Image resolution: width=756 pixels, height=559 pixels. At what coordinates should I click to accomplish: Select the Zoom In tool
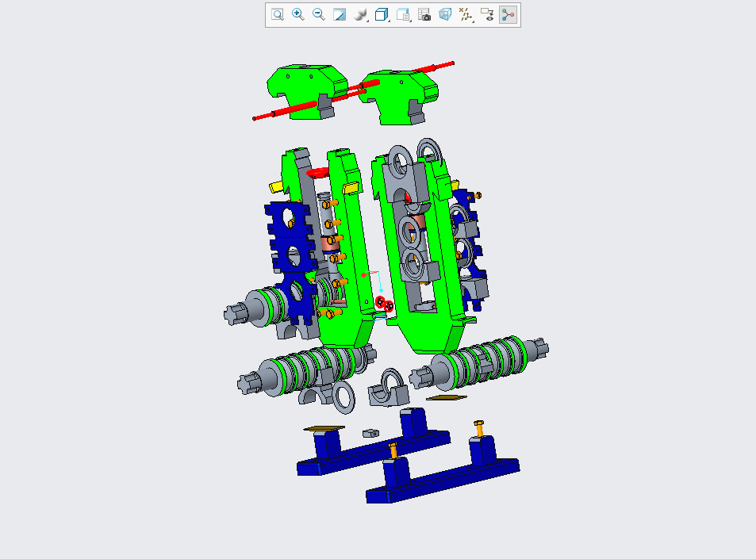pyautogui.click(x=298, y=15)
